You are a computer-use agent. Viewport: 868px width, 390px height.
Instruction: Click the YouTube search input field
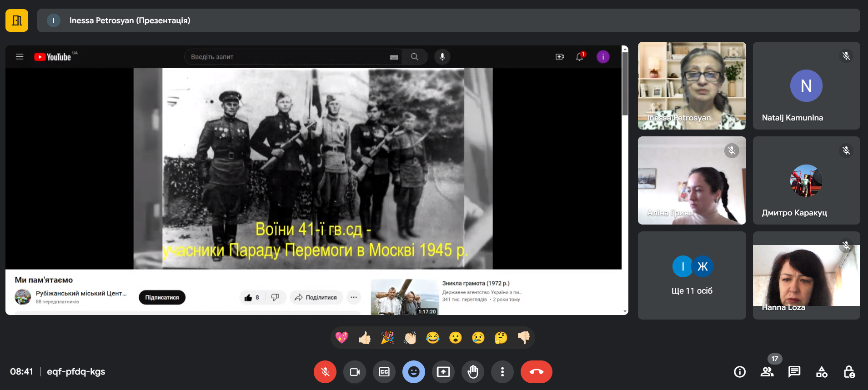point(286,57)
